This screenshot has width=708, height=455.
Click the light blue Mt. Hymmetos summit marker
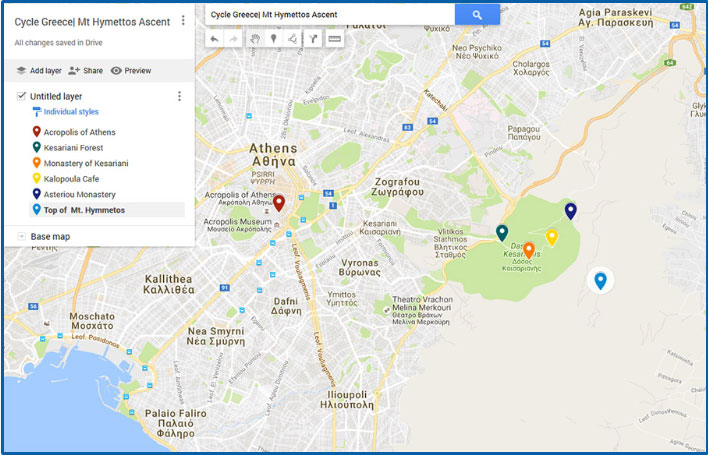600,281
